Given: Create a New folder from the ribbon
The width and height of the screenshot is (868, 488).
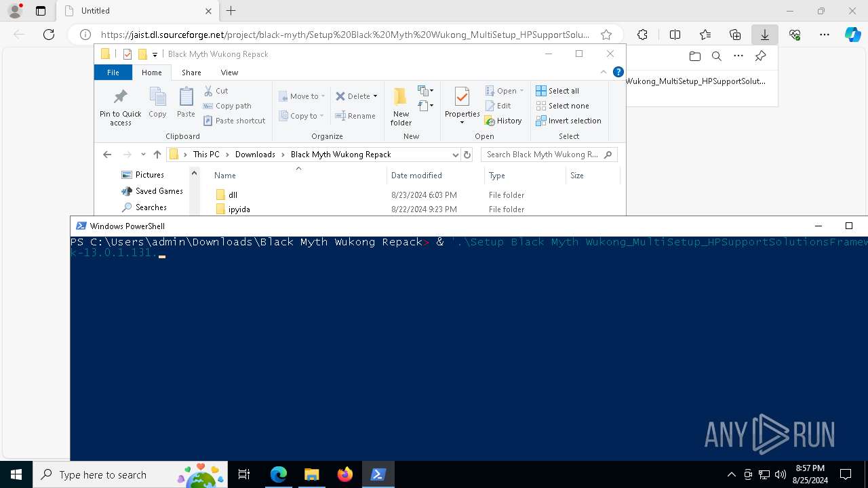Looking at the screenshot, I should 401,106.
